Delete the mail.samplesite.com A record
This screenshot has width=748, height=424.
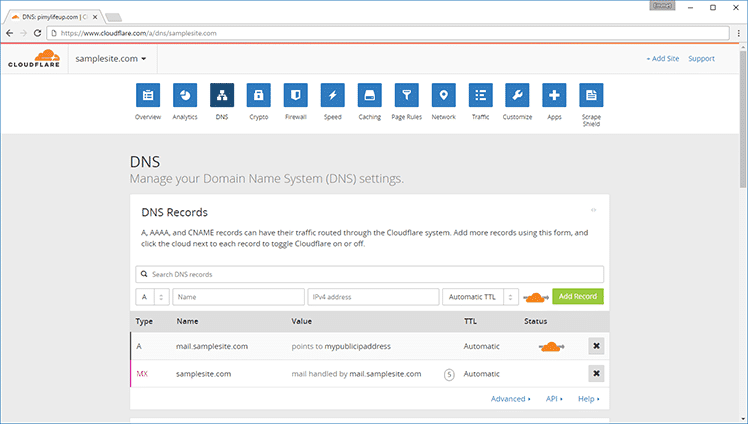pos(596,346)
